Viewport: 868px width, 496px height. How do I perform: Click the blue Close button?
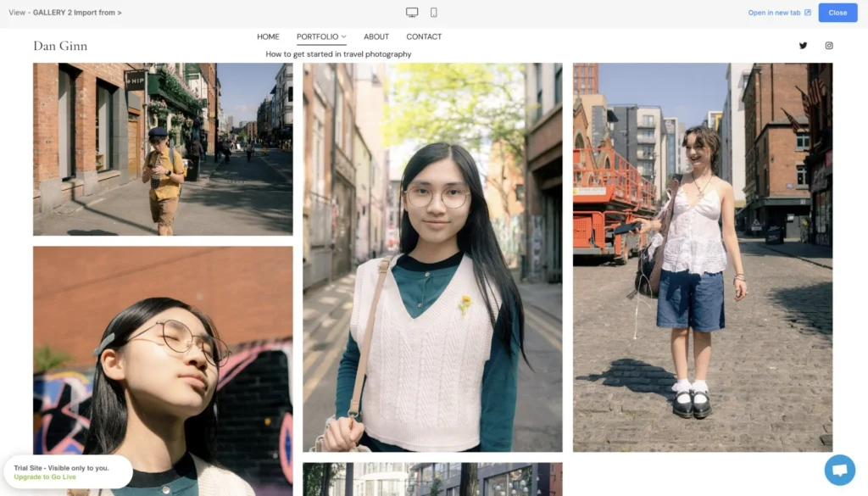pyautogui.click(x=837, y=13)
